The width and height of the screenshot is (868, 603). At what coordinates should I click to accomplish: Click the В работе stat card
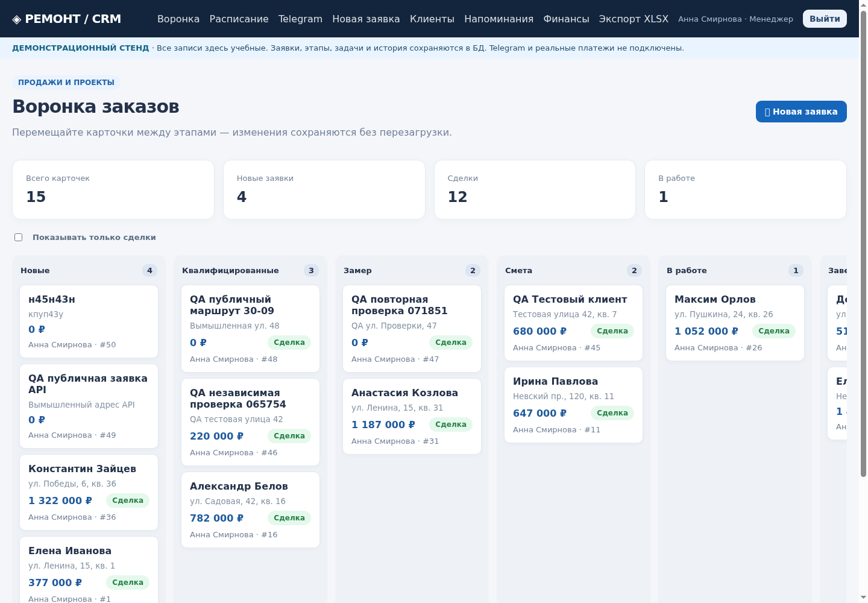click(x=746, y=189)
